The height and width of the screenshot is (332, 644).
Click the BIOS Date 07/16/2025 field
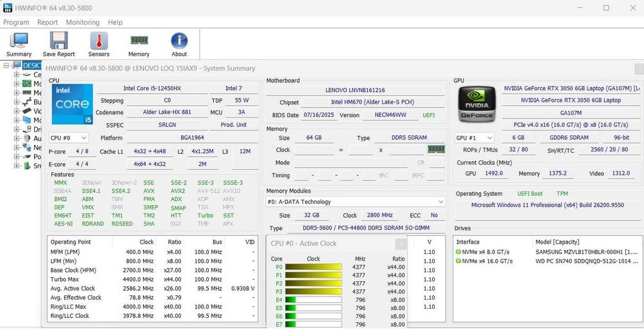[x=320, y=115]
